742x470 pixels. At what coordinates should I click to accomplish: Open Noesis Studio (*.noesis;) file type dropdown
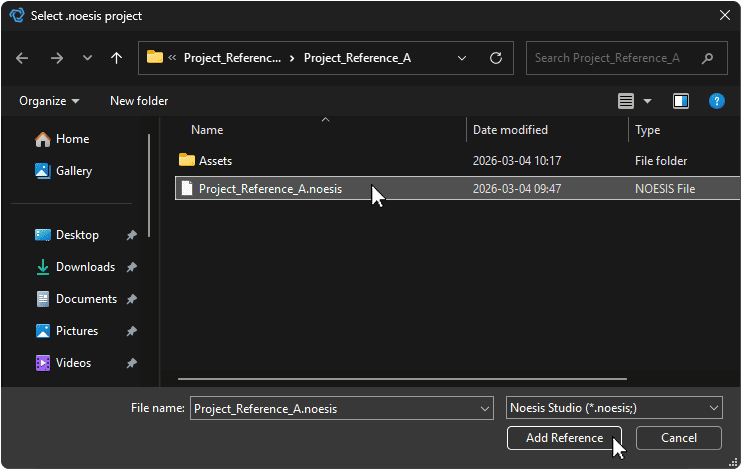coord(614,408)
